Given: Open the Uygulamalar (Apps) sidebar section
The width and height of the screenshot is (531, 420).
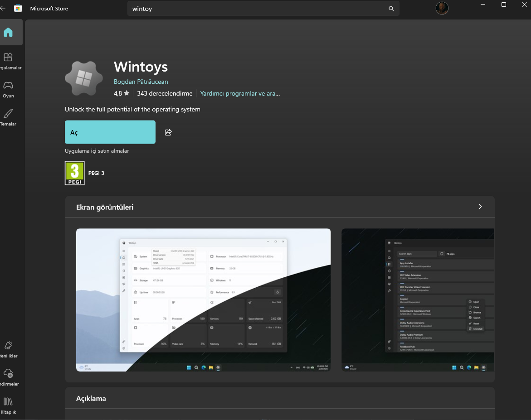Looking at the screenshot, I should point(9,61).
